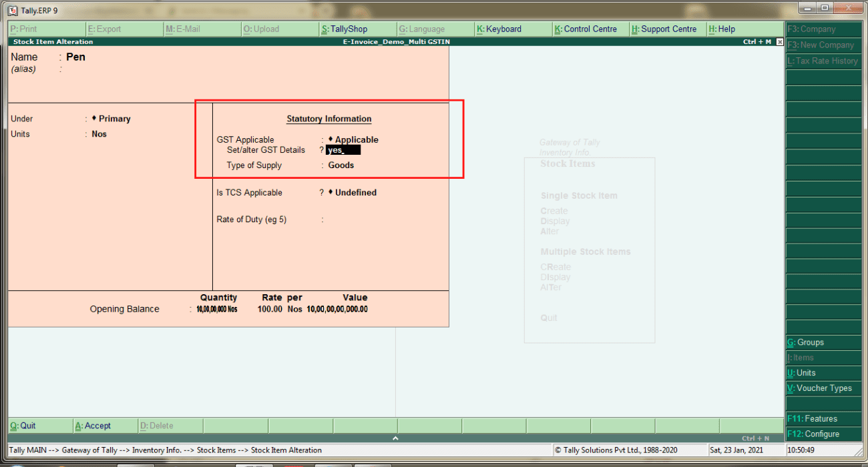Click the Name field value Pen

[x=75, y=57]
